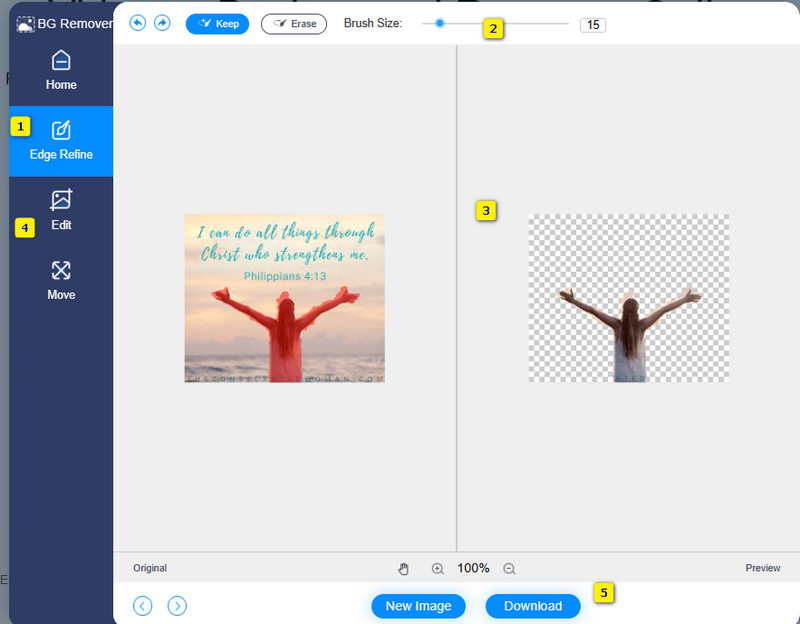Switch to the Erase brush mode
Viewport: 800px width, 624px height.
click(294, 23)
